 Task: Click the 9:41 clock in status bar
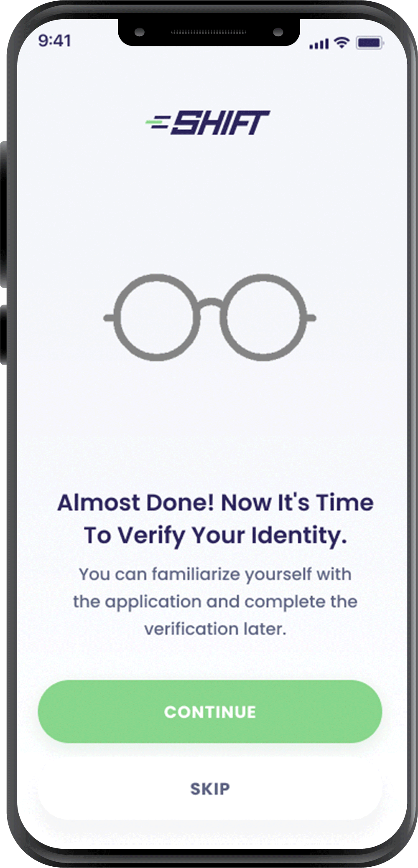pos(54,41)
